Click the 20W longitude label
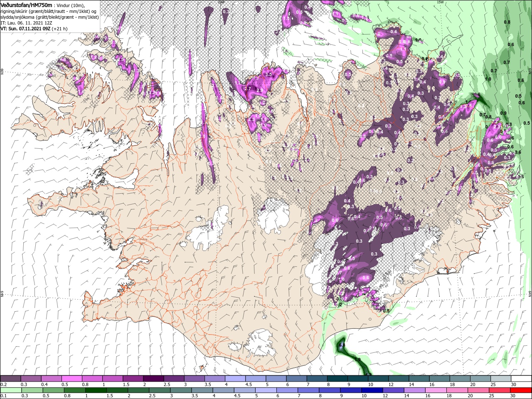The width and height of the screenshot is (532, 399). pos(221,2)
